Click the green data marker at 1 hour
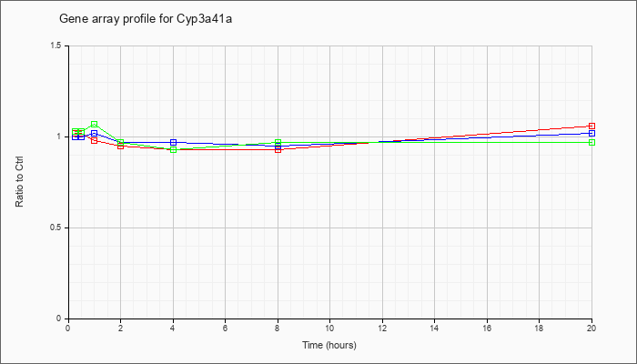 [95, 125]
